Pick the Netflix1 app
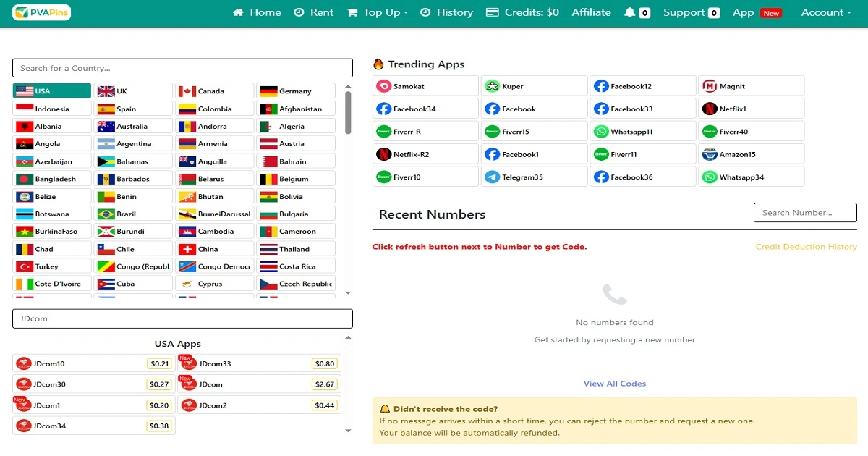Viewport: 868px width, 456px height. (751, 109)
